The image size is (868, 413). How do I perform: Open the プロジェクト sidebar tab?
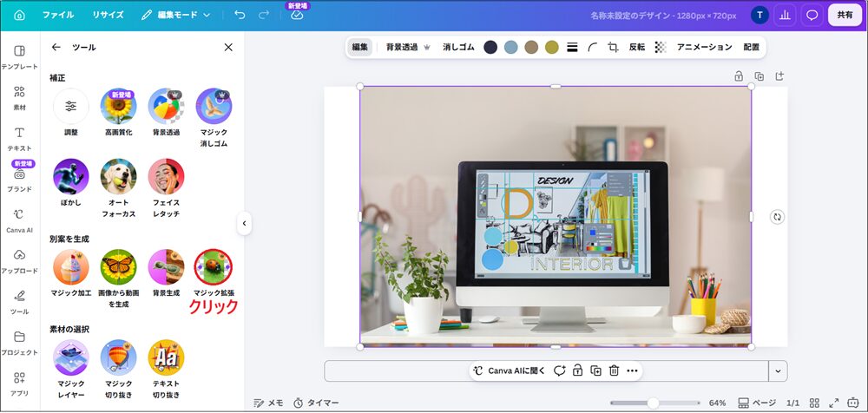tap(19, 344)
